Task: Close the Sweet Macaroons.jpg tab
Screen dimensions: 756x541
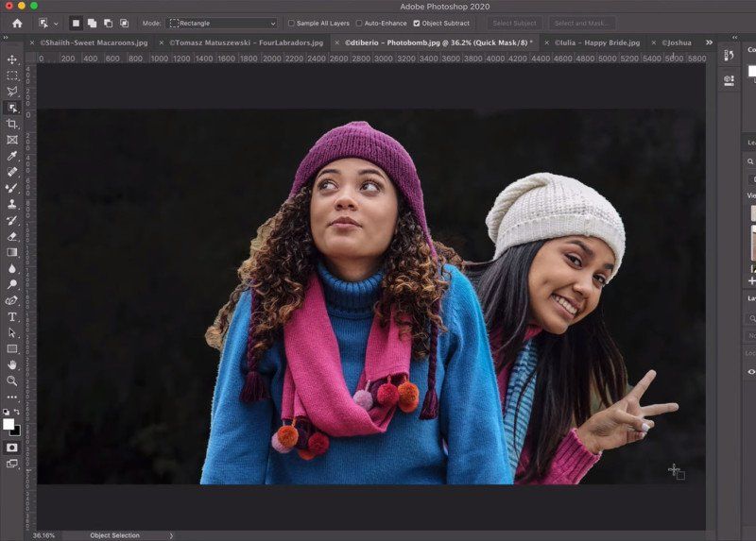Action: (x=32, y=42)
